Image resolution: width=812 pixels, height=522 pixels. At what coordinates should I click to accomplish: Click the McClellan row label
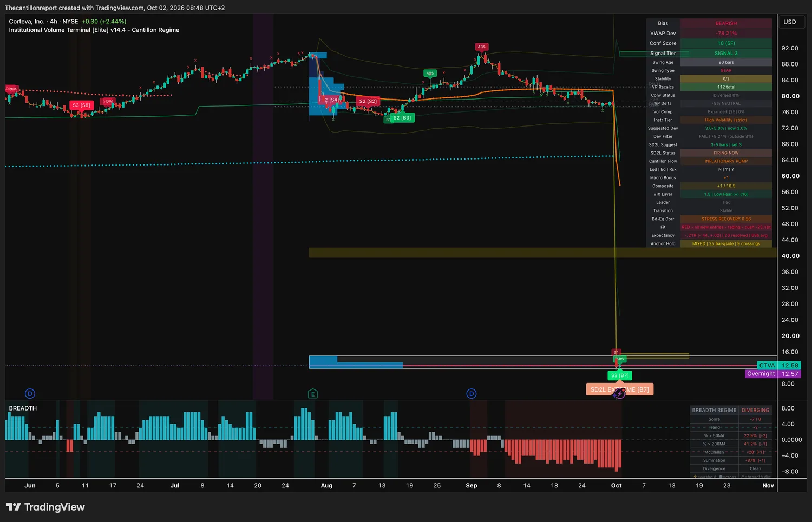[714, 452]
